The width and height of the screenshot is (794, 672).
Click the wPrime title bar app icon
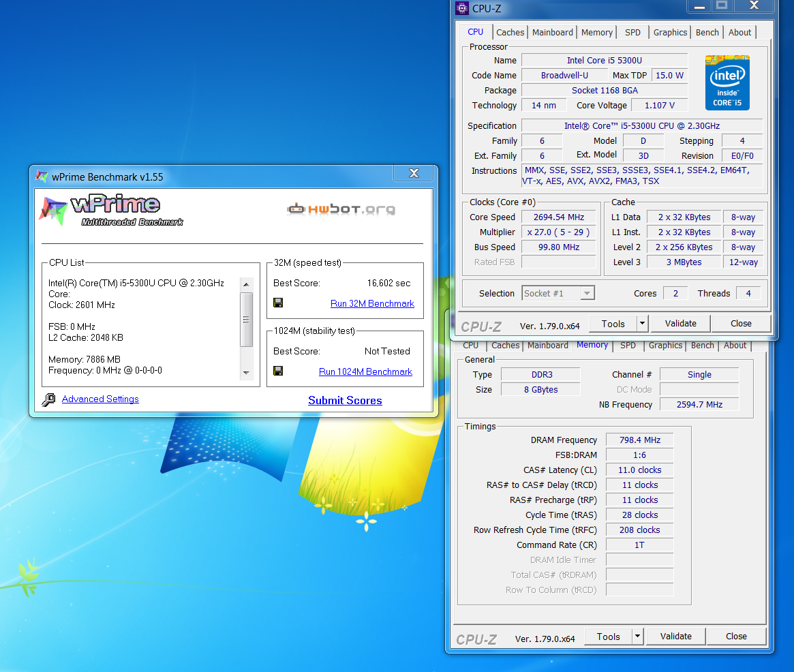coord(42,177)
